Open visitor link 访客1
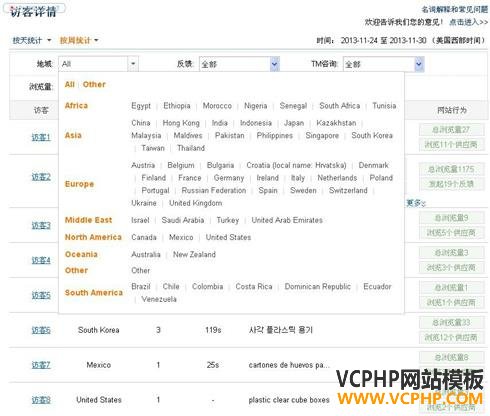490x416 pixels. point(41,137)
